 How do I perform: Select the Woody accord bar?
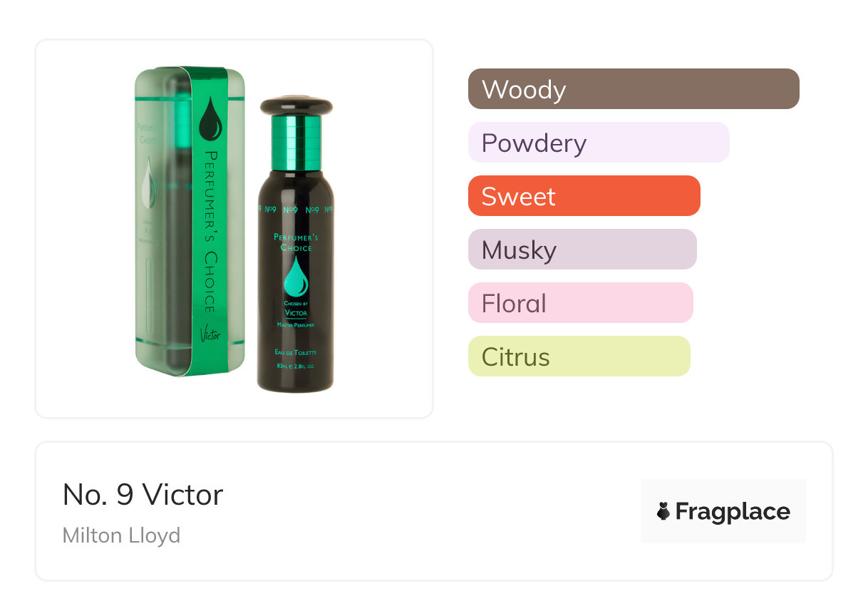click(633, 89)
